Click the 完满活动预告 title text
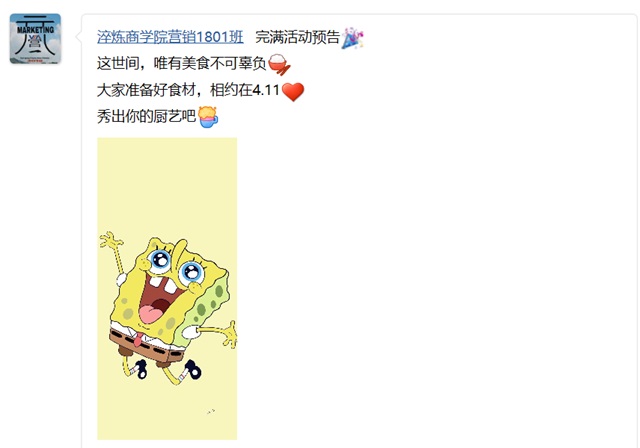This screenshot has width=640, height=448. (298, 37)
